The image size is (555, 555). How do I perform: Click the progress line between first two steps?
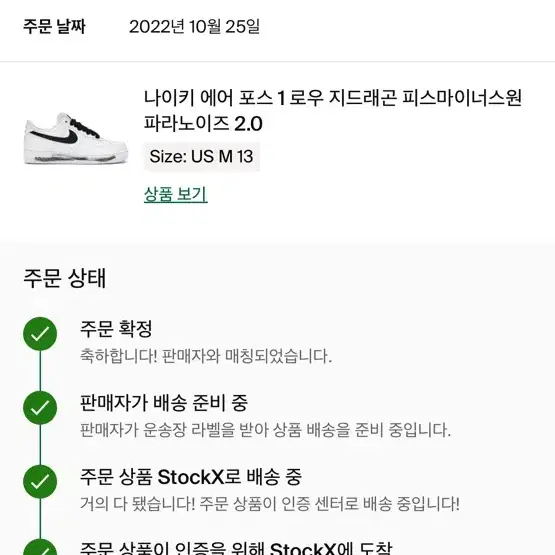pyautogui.click(x=40, y=371)
